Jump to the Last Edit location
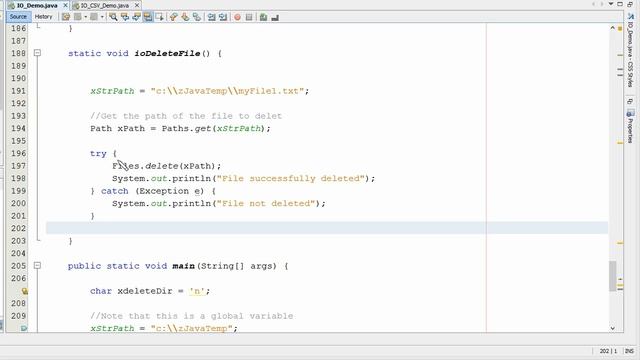 [66, 17]
